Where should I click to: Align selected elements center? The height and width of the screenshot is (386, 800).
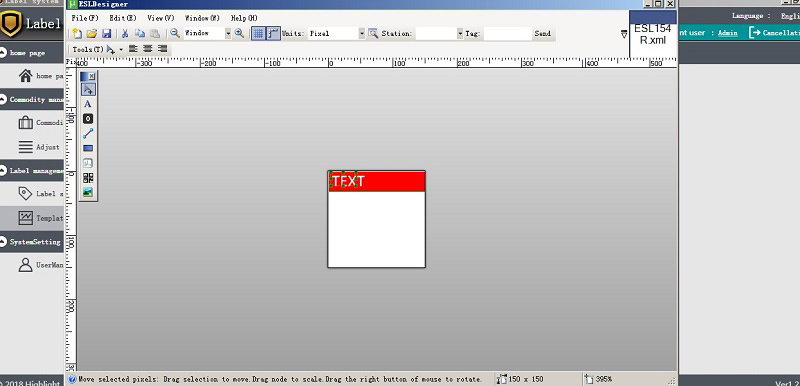[148, 49]
